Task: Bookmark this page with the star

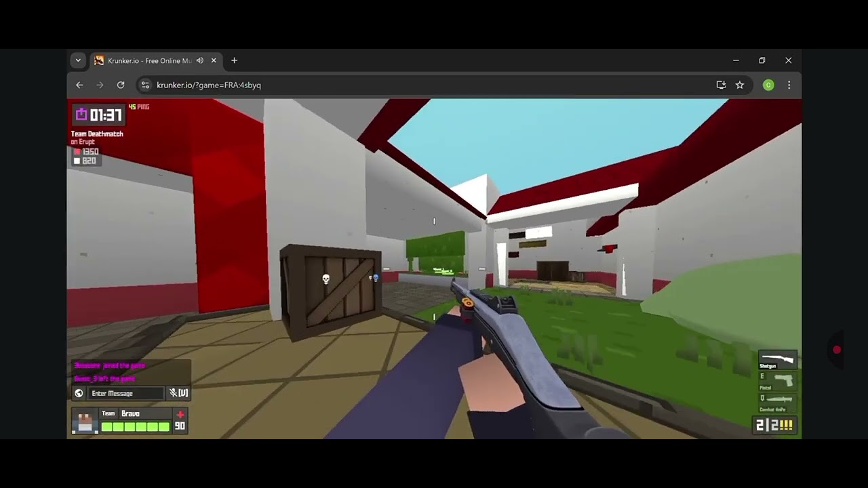Action: pyautogui.click(x=740, y=85)
